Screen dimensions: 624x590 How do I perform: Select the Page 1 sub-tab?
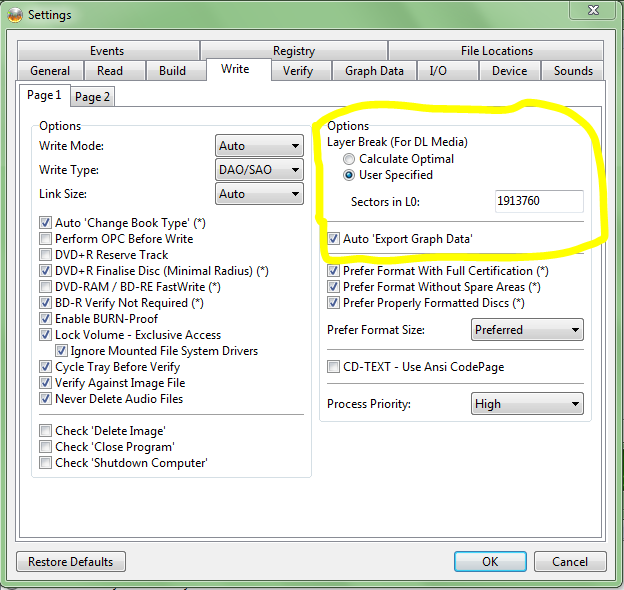pos(44,95)
